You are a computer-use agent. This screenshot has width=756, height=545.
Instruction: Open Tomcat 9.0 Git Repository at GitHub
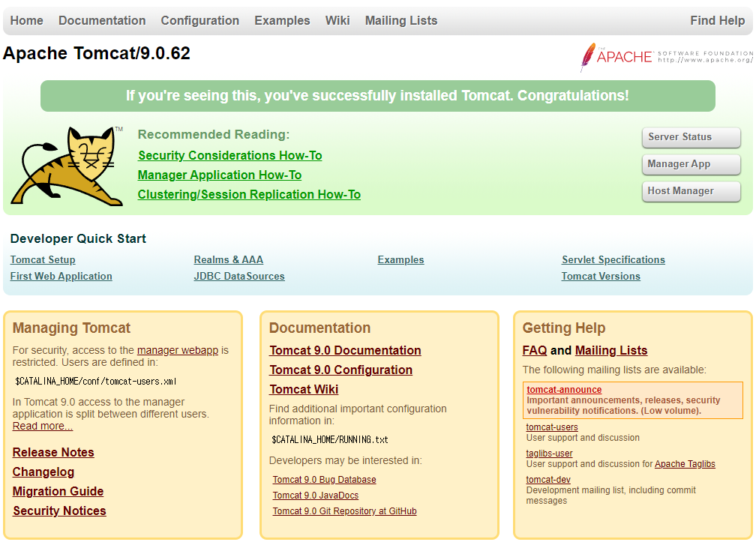click(344, 511)
